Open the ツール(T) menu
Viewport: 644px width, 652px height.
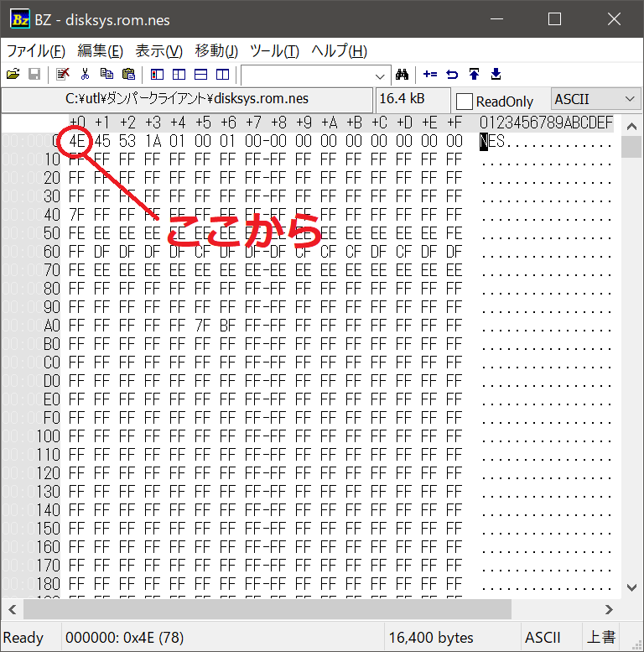point(274,51)
